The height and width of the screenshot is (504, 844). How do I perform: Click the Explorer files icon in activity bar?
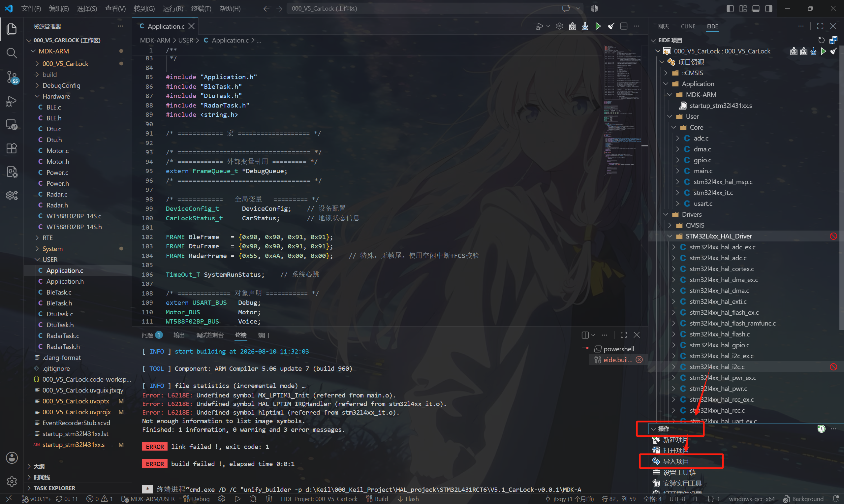point(12,29)
